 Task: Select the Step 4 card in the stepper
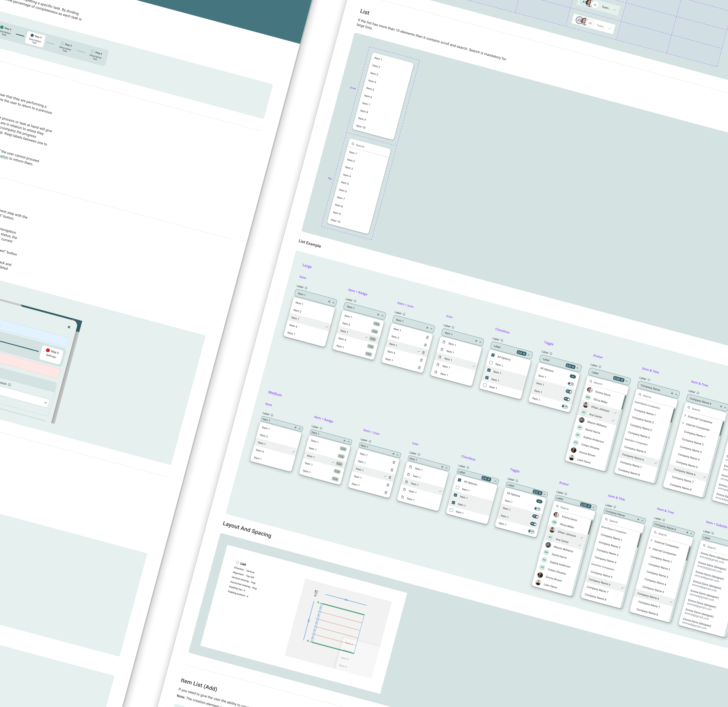(36, 39)
